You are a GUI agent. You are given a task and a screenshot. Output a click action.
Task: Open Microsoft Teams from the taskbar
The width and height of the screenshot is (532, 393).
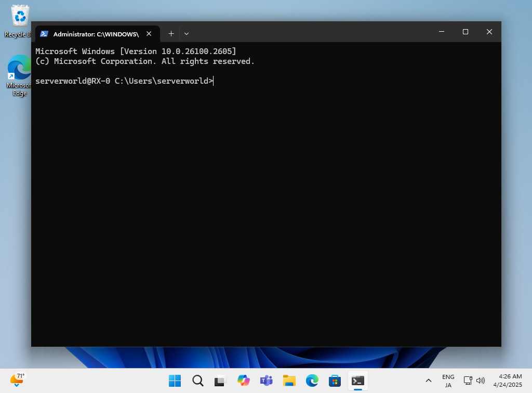[x=267, y=381]
